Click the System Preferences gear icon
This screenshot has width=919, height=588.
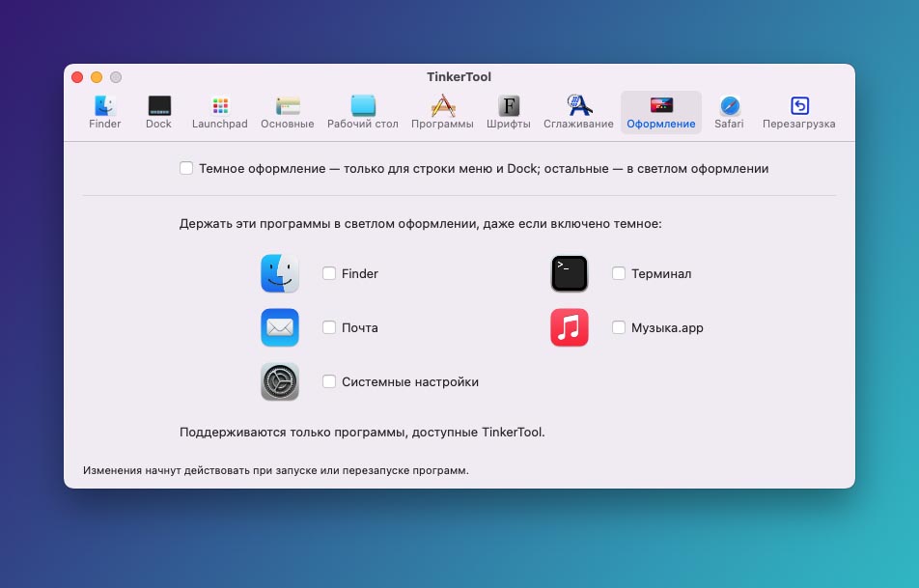tap(280, 381)
